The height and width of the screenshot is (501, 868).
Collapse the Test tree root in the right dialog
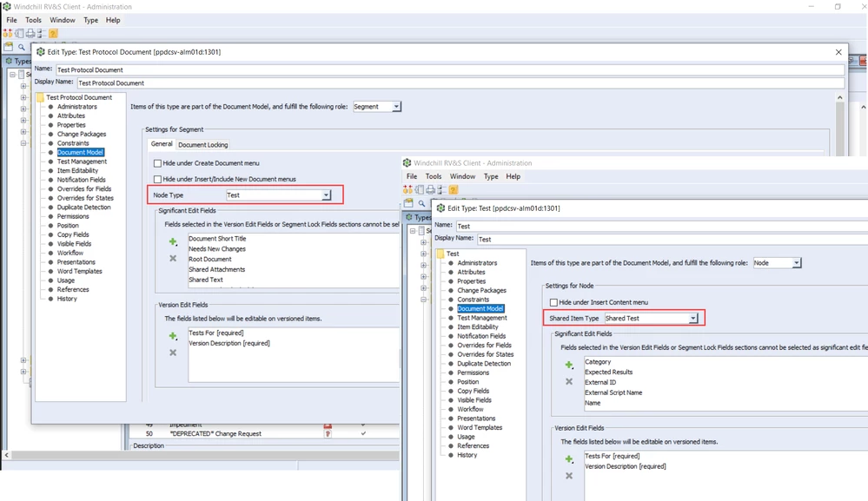pyautogui.click(x=441, y=254)
